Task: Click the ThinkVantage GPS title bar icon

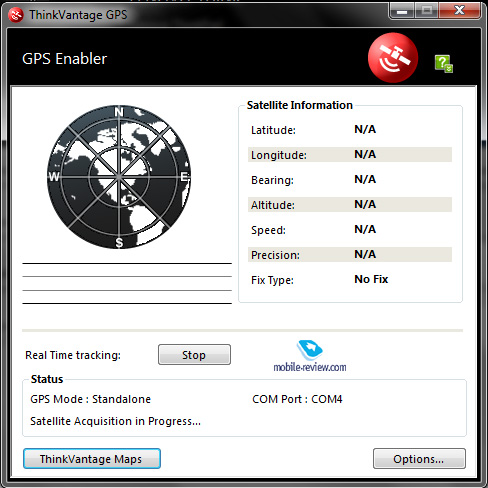Action: pos(16,15)
